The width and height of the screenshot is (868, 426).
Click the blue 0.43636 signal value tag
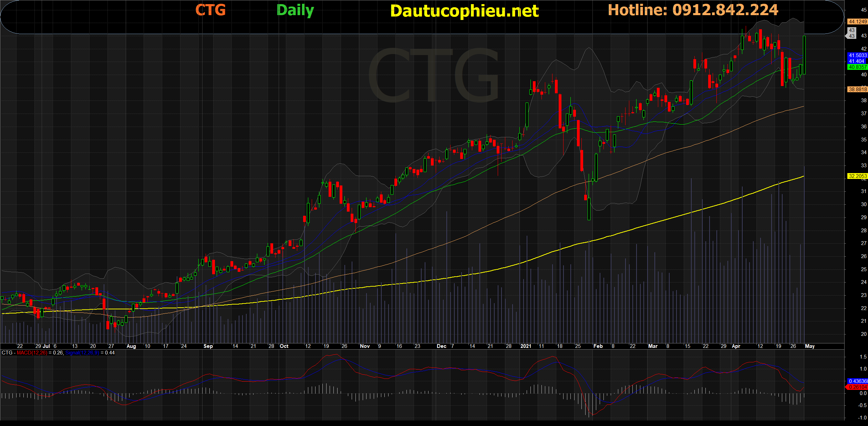pyautogui.click(x=857, y=381)
